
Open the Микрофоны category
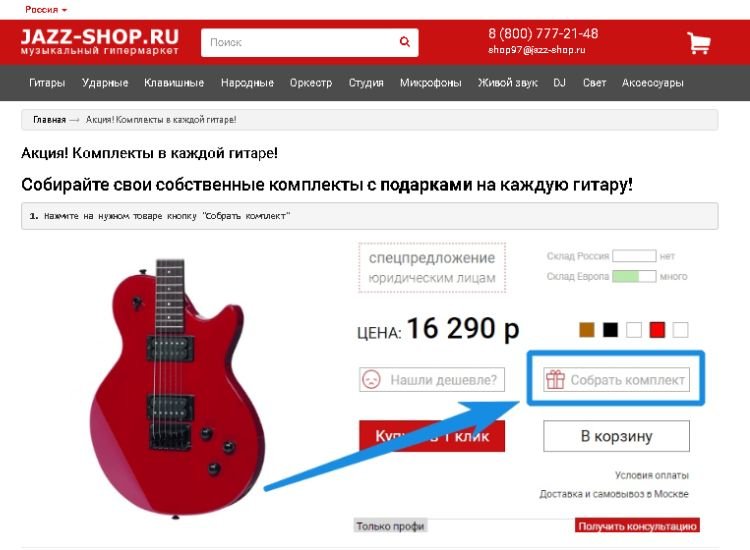[430, 83]
